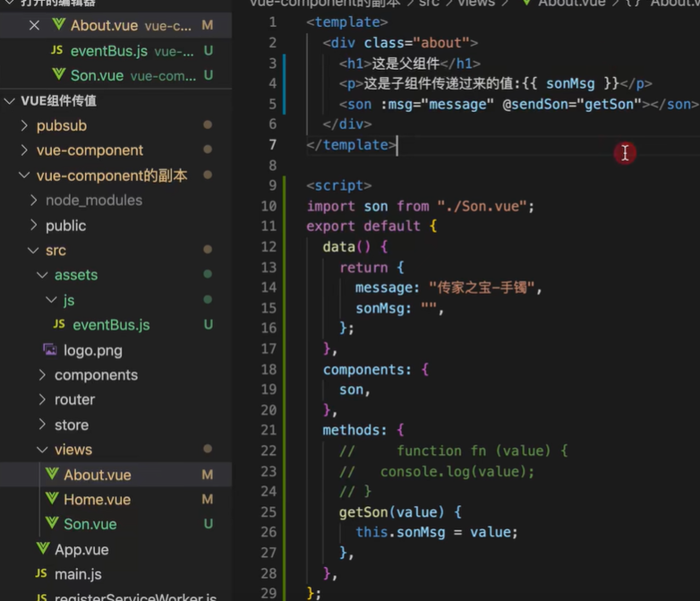Viewport: 700px width, 601px height.
Task: Collapse the js folder
Action: [x=51, y=300]
